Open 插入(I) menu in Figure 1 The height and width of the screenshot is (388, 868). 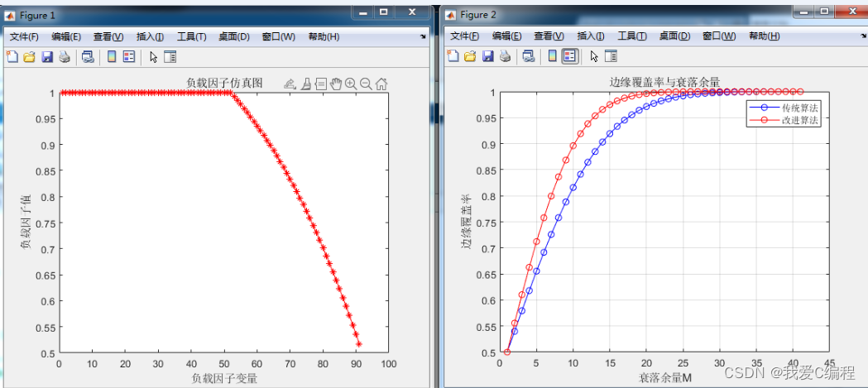150,37
